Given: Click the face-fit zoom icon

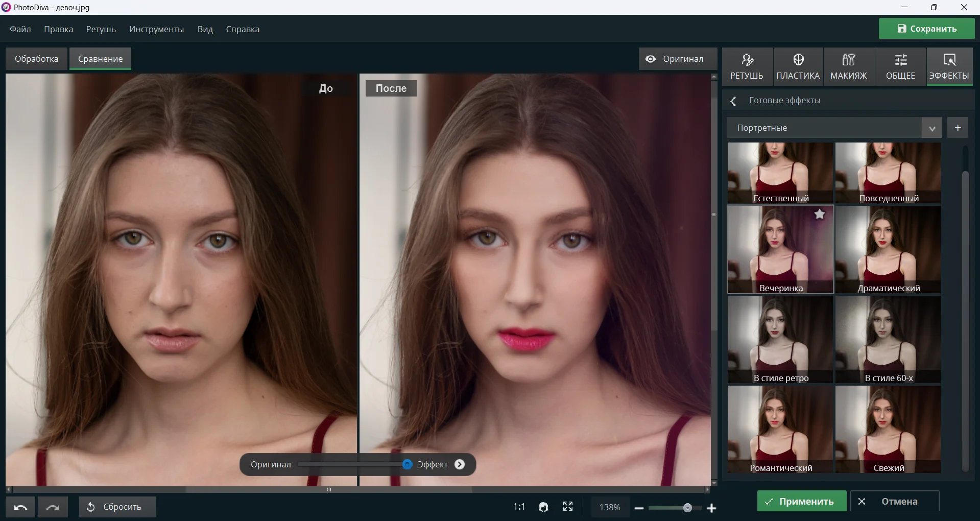Looking at the screenshot, I should [x=543, y=507].
